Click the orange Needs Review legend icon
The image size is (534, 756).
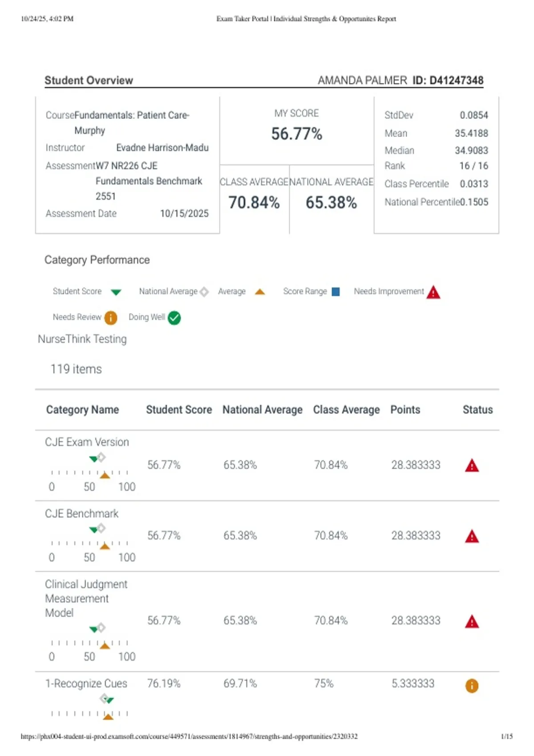(110, 318)
